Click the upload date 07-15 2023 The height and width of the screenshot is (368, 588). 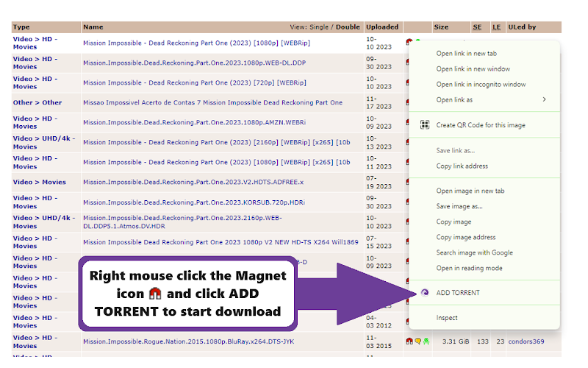(379, 242)
